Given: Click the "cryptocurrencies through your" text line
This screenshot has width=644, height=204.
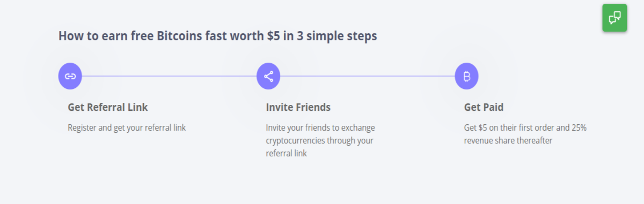Looking at the screenshot, I should [x=319, y=141].
